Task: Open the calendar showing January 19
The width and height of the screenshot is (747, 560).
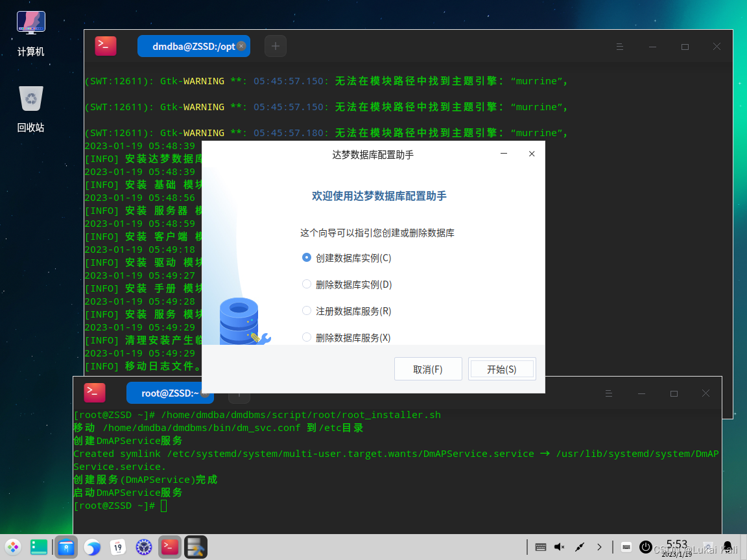Action: click(x=118, y=546)
